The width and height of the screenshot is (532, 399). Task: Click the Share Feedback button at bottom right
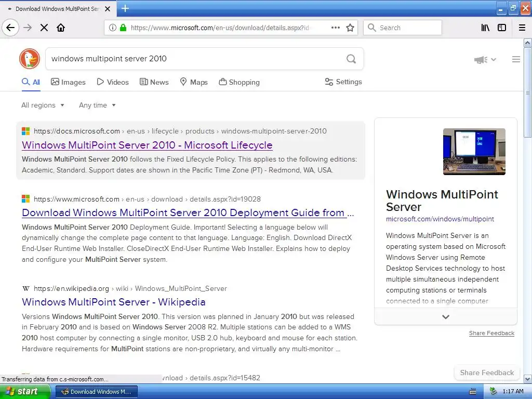[x=487, y=373]
